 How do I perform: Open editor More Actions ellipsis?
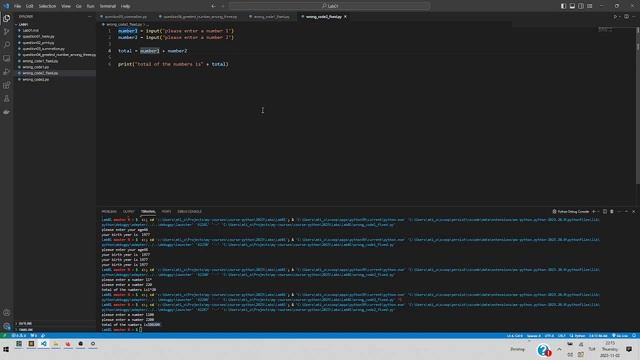pos(634,17)
